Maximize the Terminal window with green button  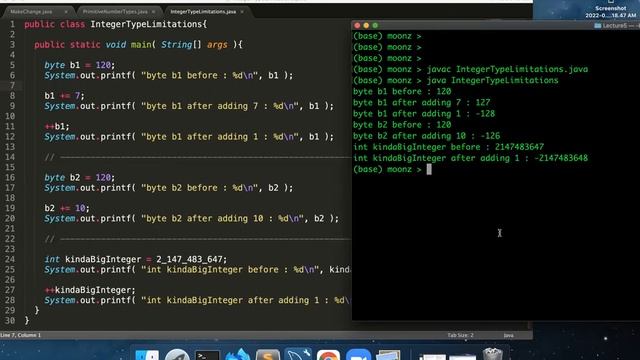[375, 25]
